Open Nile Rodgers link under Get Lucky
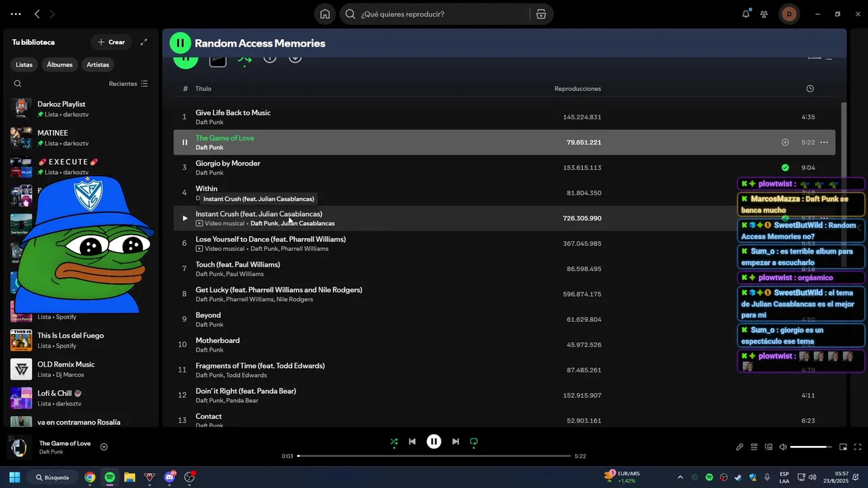This screenshot has height=488, width=868. pyautogui.click(x=295, y=300)
